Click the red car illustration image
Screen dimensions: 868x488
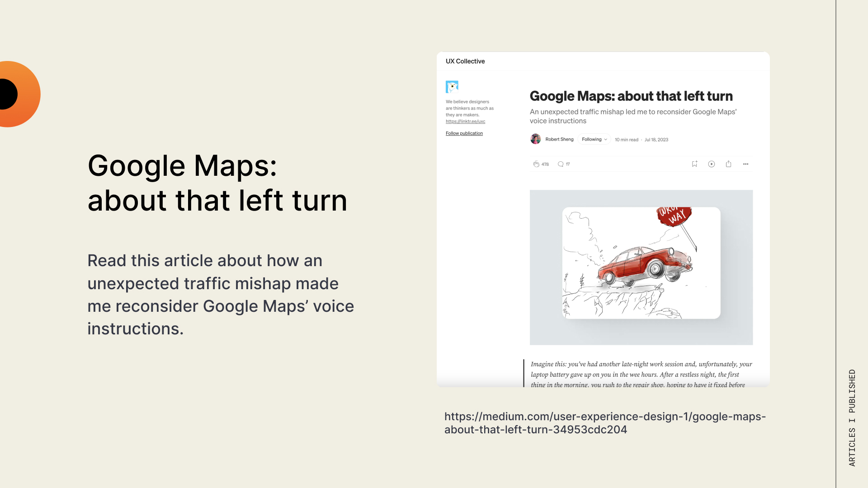641,263
